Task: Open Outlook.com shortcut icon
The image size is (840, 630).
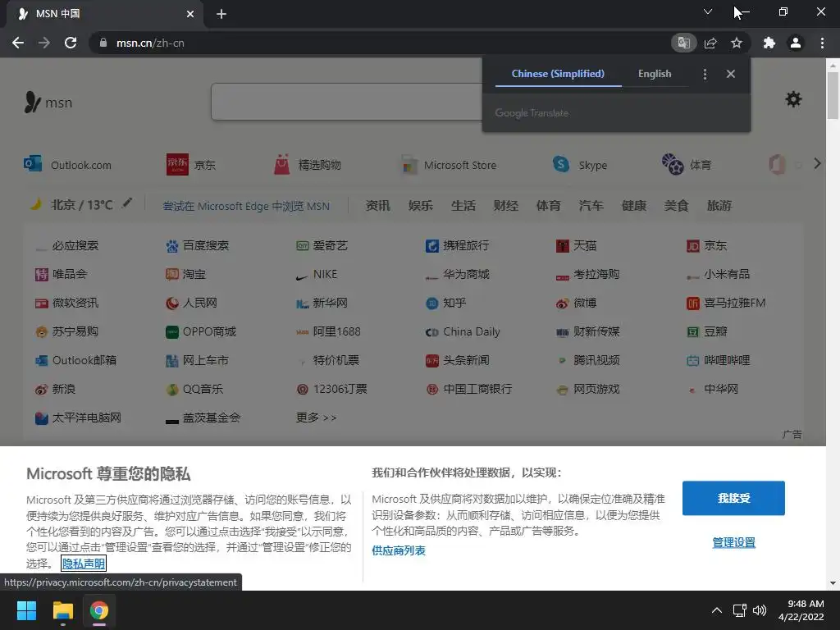Action: tap(33, 164)
